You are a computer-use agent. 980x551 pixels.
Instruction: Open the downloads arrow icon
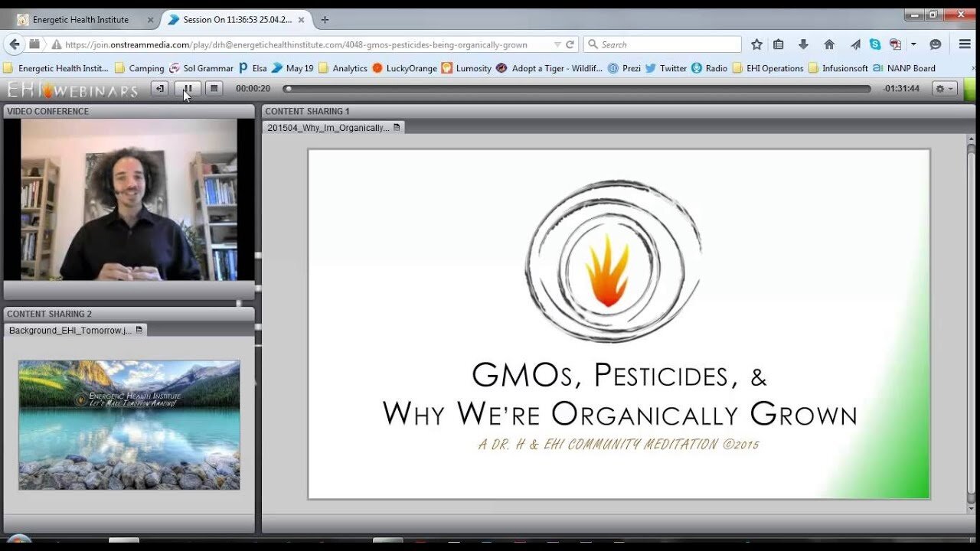803,44
